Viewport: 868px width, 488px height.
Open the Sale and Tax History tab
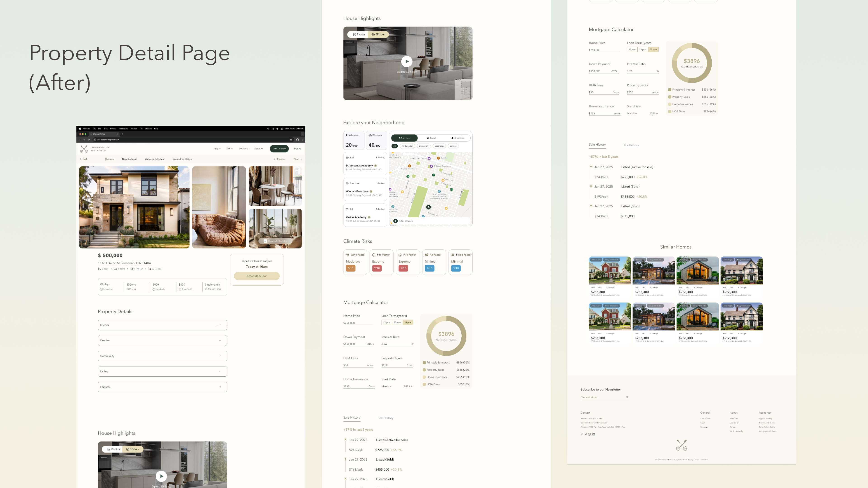(x=182, y=159)
